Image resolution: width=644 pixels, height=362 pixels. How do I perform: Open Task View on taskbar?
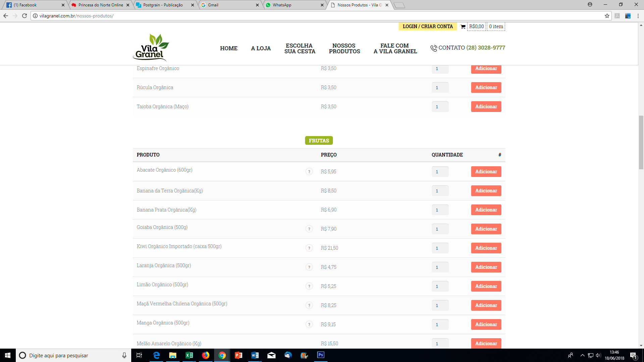139,355
